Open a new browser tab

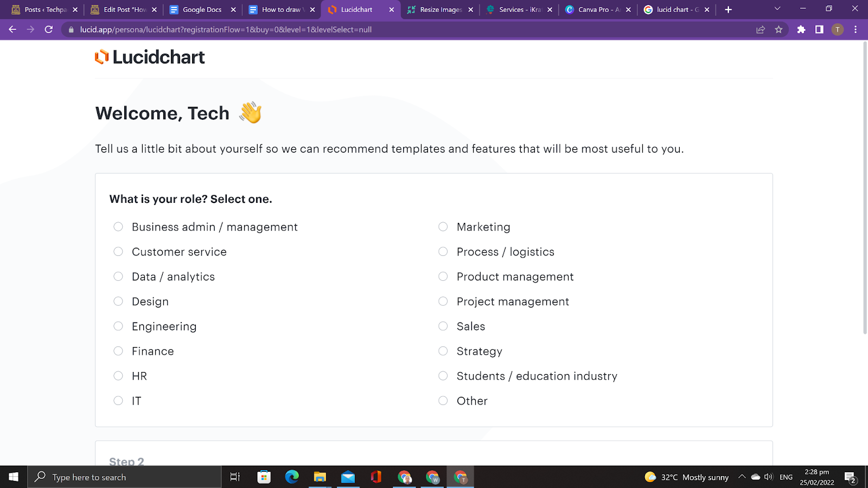(728, 9)
